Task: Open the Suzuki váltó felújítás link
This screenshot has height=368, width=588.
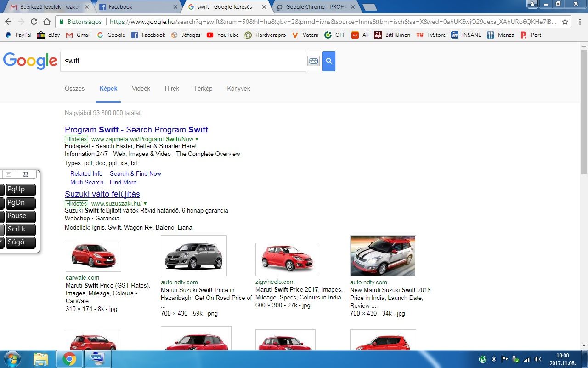Action: [102, 194]
